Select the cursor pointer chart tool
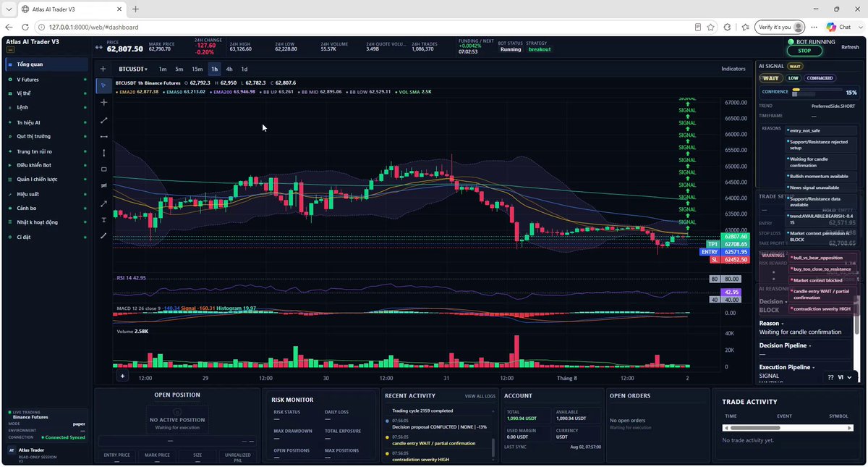Viewport: 868px width, 467px height. [x=103, y=86]
